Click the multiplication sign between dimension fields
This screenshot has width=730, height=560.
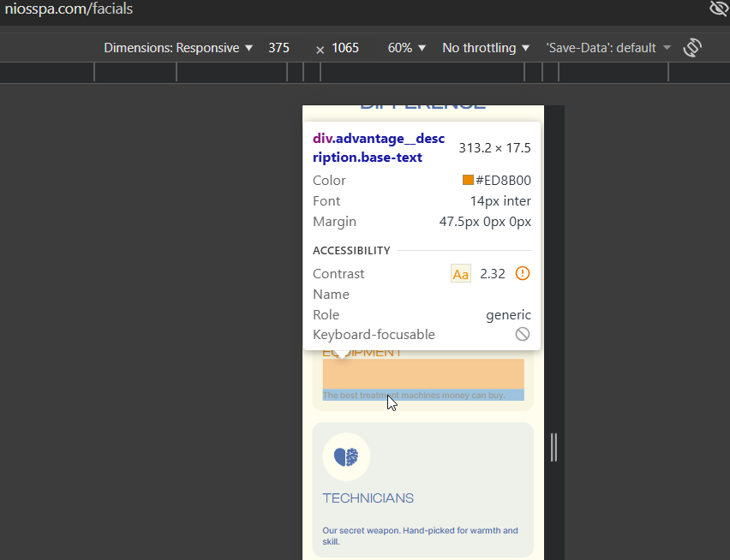pos(320,50)
